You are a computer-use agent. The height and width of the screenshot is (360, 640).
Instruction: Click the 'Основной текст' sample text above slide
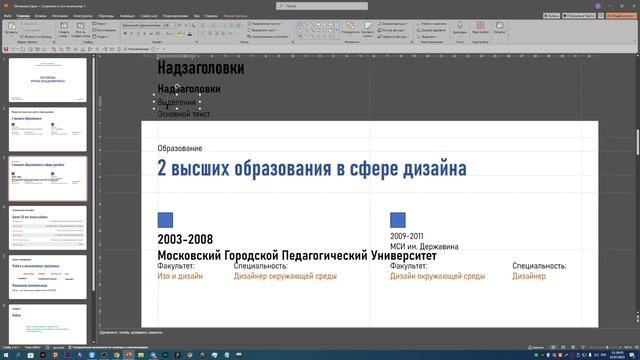(184, 114)
